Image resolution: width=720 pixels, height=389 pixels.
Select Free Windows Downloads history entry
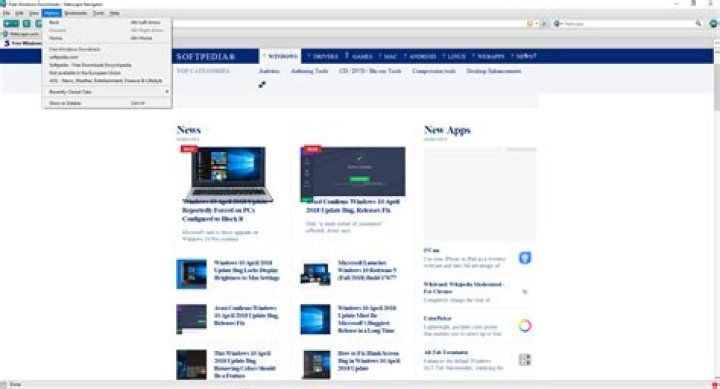click(107, 49)
